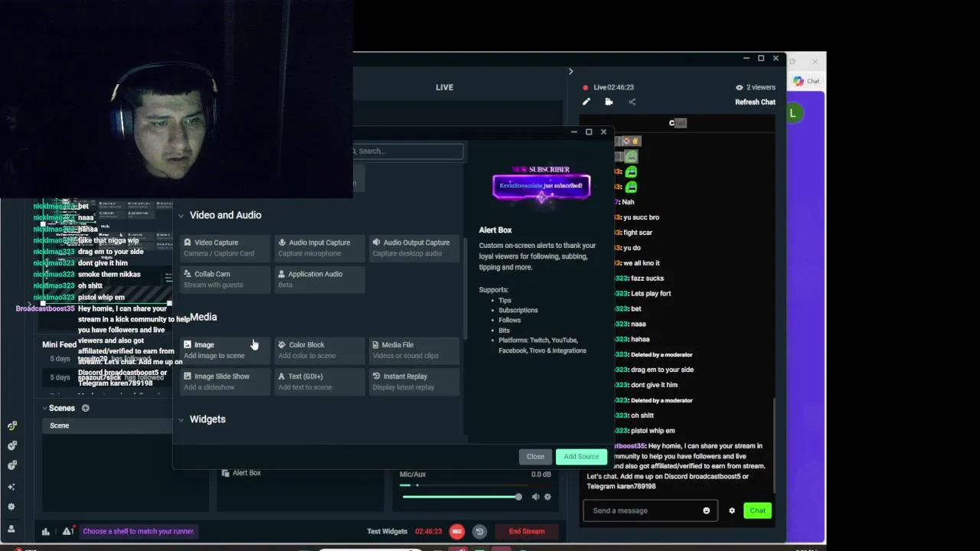Select the Collab Cam source
Screen dimensions: 980x551
pyautogui.click(x=225, y=279)
